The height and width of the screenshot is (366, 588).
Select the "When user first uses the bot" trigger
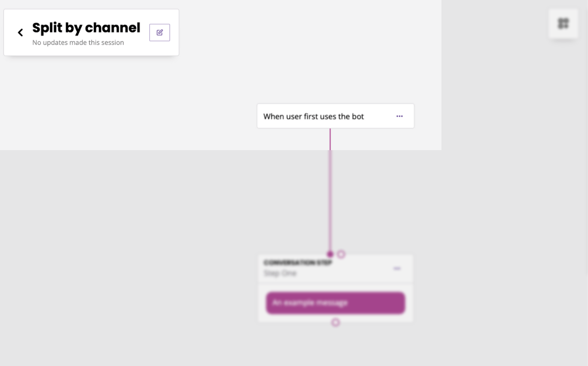(x=335, y=116)
